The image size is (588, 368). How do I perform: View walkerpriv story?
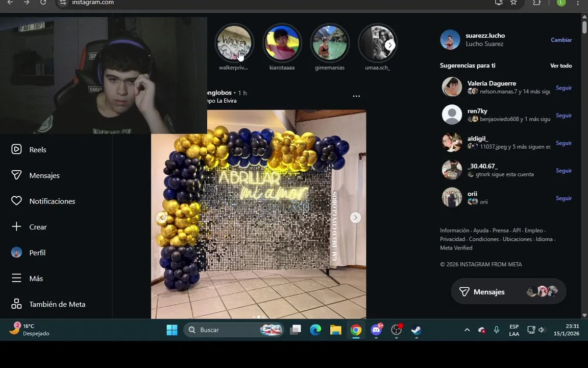point(234,43)
